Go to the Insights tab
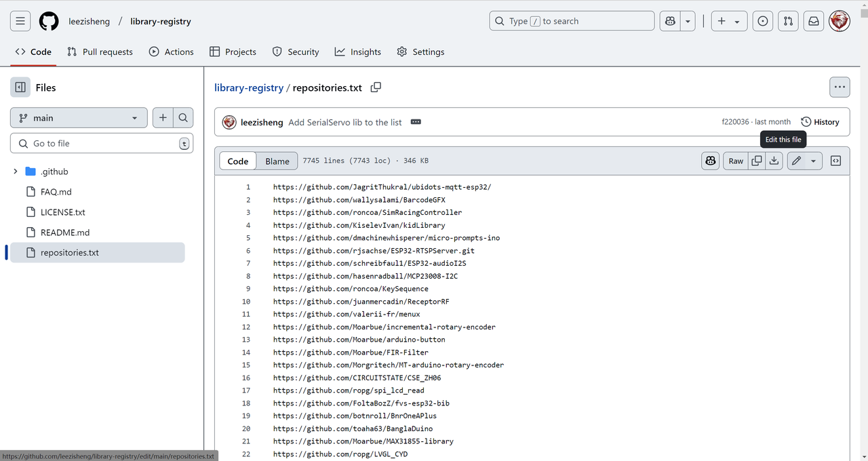The height and width of the screenshot is (461, 868). [x=357, y=52]
